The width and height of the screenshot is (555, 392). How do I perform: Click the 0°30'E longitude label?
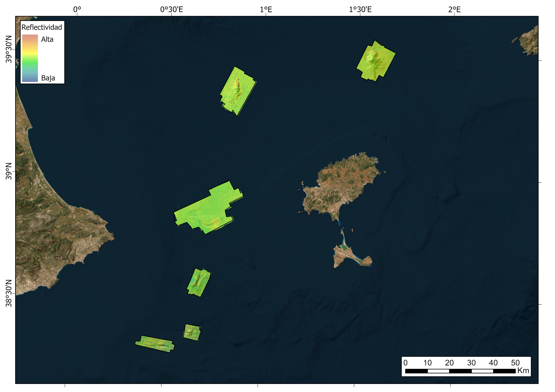pyautogui.click(x=172, y=9)
